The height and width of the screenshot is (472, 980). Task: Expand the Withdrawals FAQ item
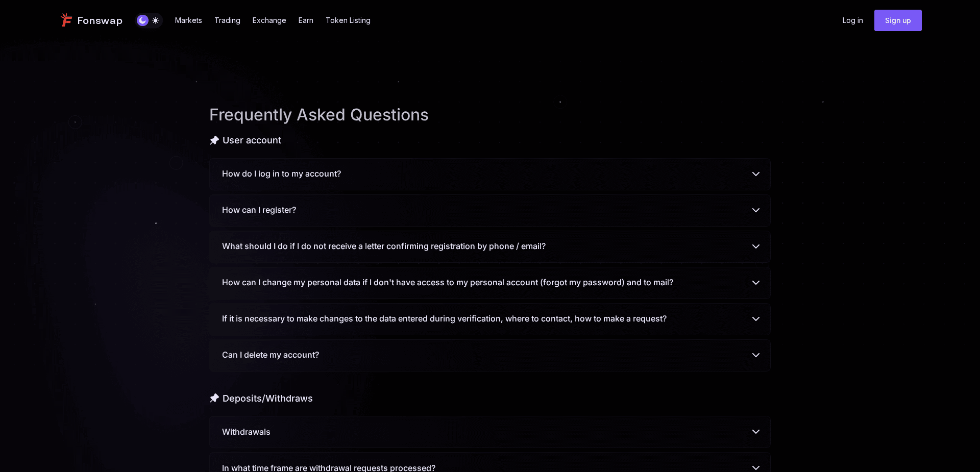point(489,432)
